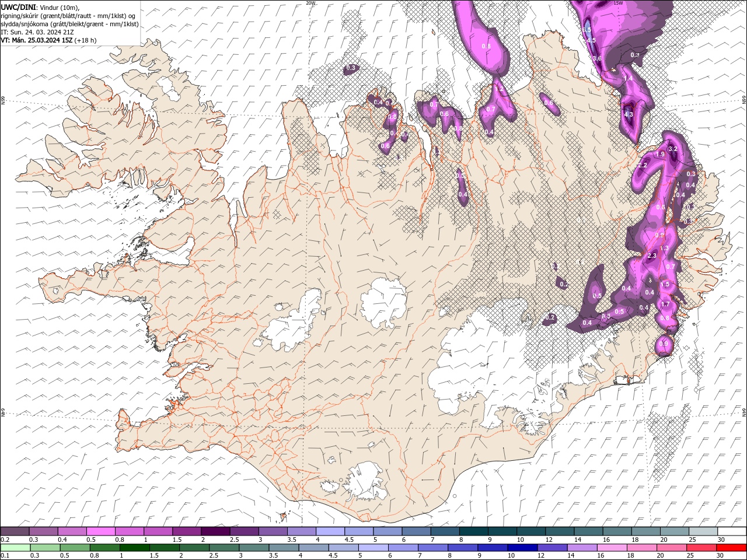Viewport: 747px width, 560px height.
Task: Click the valid time 'VT: Mán. 25.03.2024 15Z'
Action: click(x=37, y=40)
